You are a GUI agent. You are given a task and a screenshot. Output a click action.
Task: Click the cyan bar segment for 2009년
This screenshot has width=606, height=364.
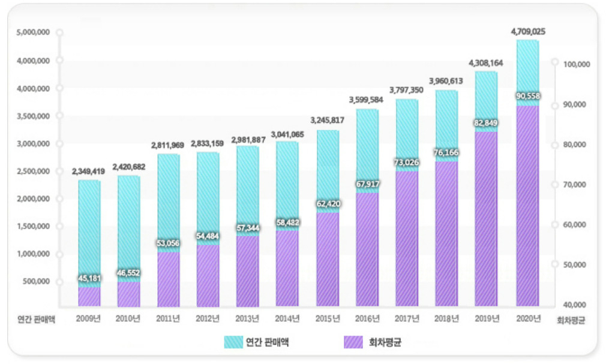tap(89, 233)
